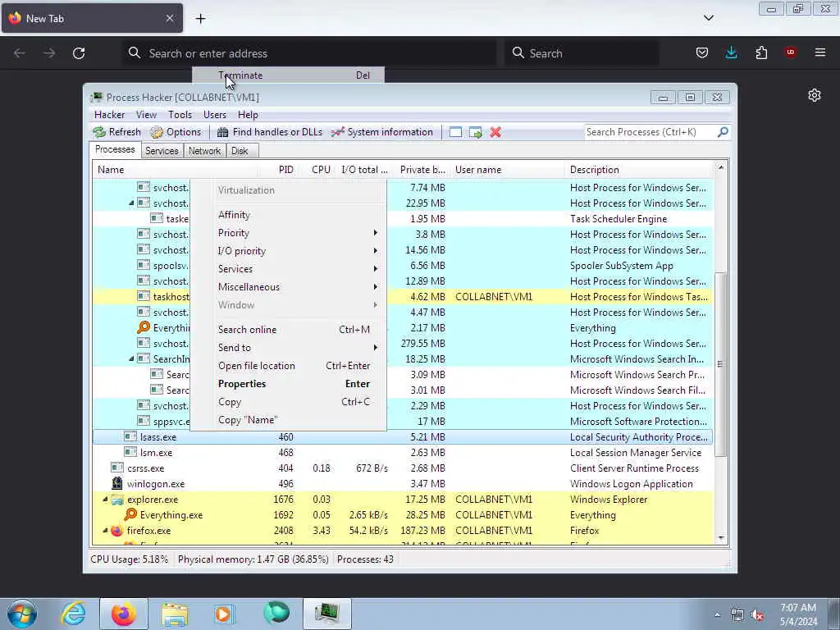Select the csrss.exe process row
Viewport: 840px width, 630px height.
tap(402, 468)
